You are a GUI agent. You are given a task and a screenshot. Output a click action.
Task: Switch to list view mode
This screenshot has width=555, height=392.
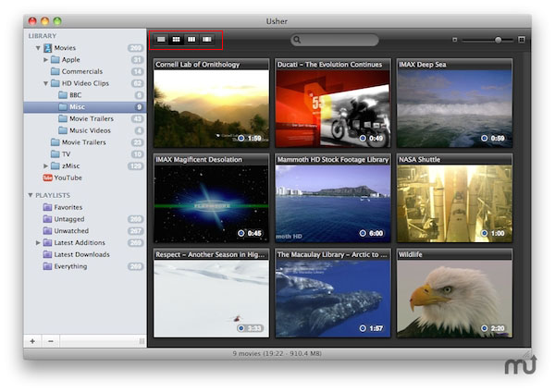(161, 40)
